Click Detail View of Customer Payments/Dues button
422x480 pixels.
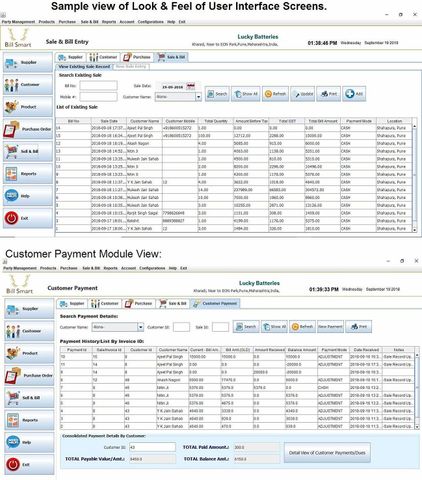tap(327, 453)
